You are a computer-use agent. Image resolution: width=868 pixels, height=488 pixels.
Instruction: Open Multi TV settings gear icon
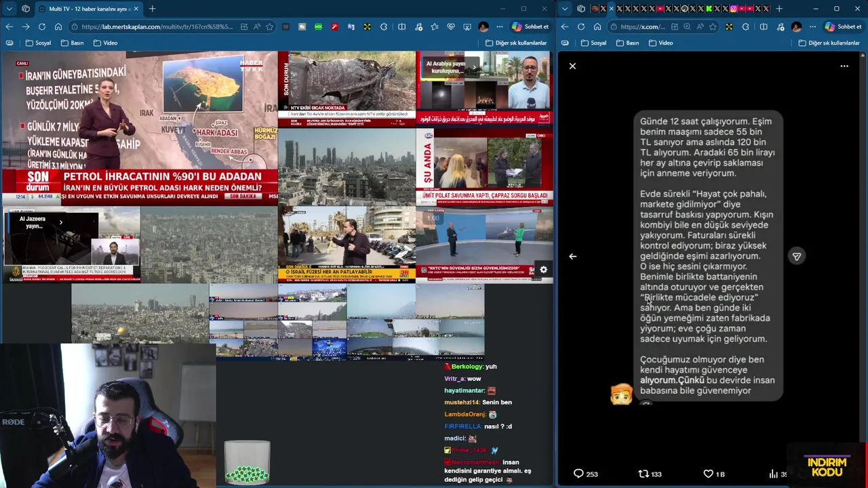pos(543,270)
